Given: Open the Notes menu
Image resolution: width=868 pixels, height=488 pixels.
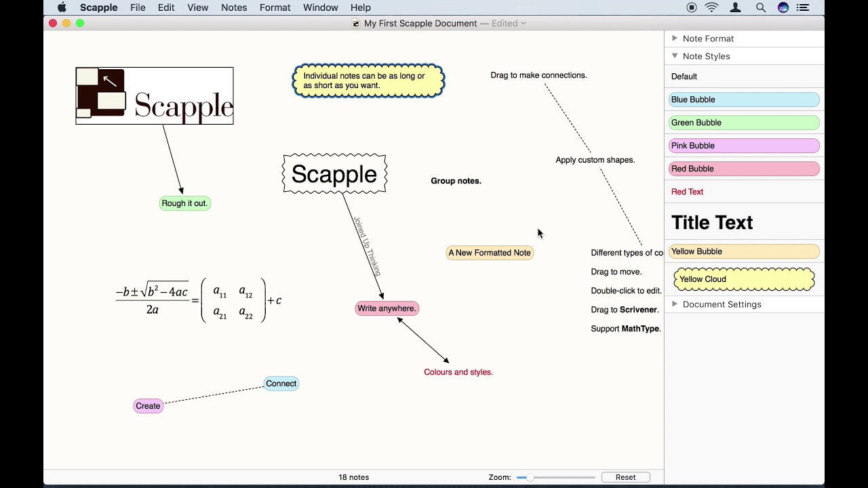Looking at the screenshot, I should 234,7.
